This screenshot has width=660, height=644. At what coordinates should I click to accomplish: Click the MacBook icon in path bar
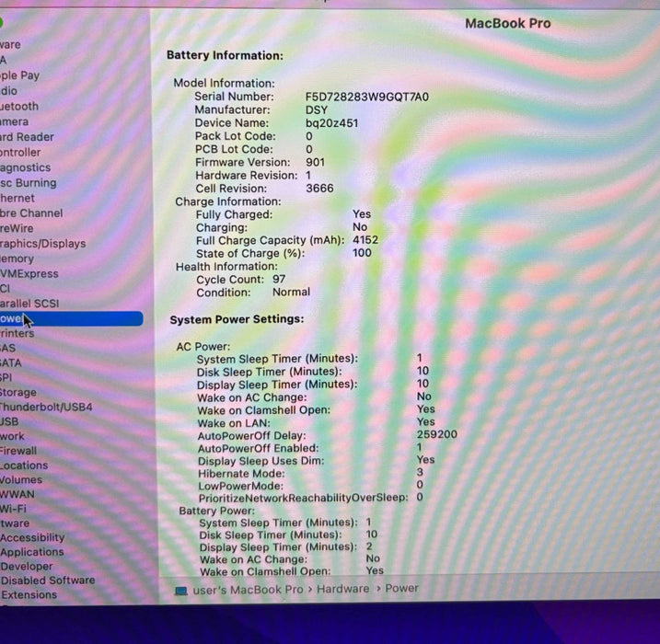[x=181, y=591]
